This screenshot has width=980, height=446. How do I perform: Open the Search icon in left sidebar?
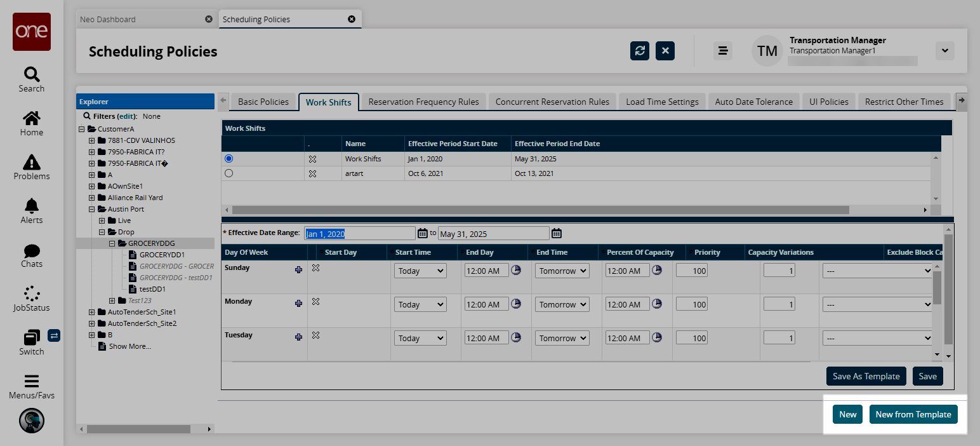pyautogui.click(x=31, y=79)
